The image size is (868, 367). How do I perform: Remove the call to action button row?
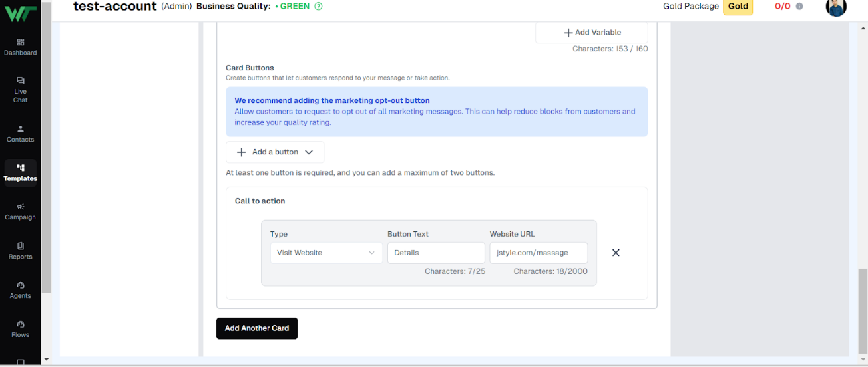[x=616, y=253]
